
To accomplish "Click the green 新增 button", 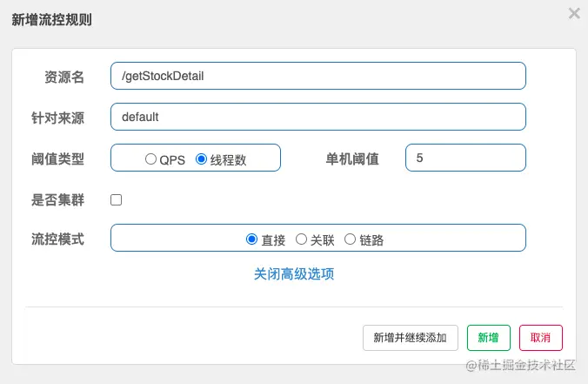I will point(489,338).
